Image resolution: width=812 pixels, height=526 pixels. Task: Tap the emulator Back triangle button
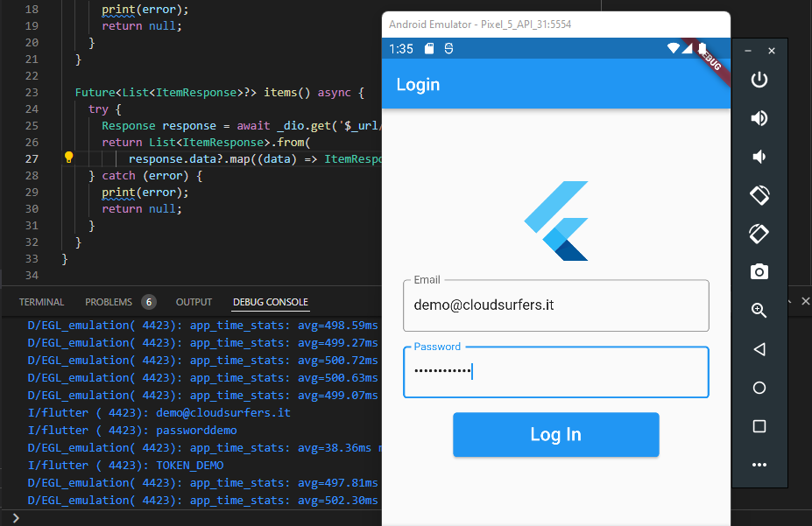click(759, 349)
